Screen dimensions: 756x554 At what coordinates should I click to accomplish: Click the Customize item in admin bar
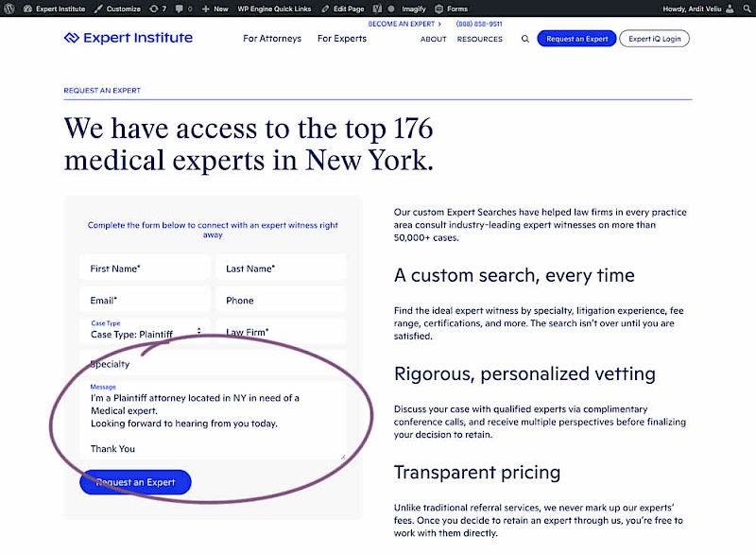[117, 9]
